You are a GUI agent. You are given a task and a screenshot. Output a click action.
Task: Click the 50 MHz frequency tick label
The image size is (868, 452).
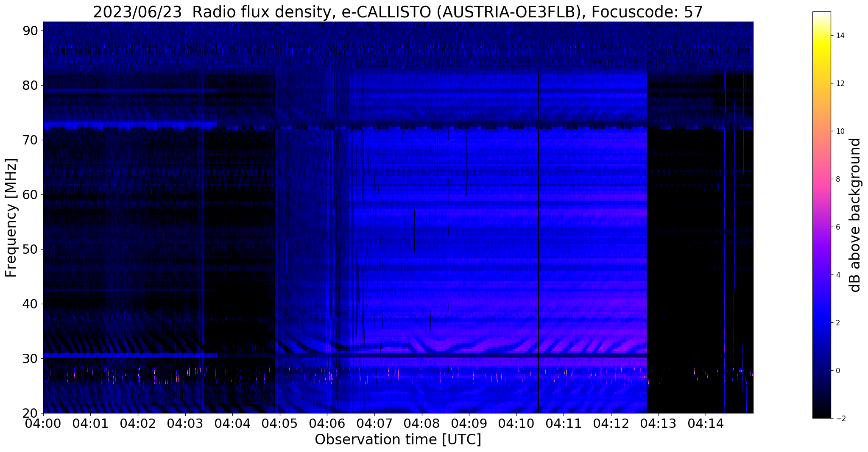(30, 249)
